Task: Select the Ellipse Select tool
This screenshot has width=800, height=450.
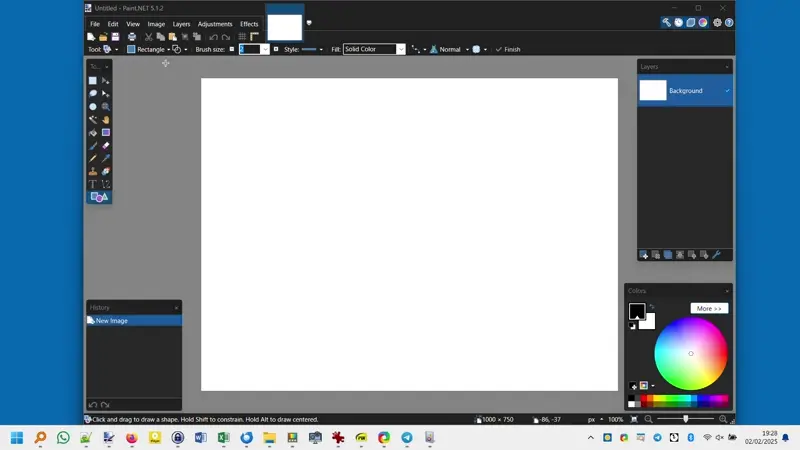Action: tap(92, 107)
